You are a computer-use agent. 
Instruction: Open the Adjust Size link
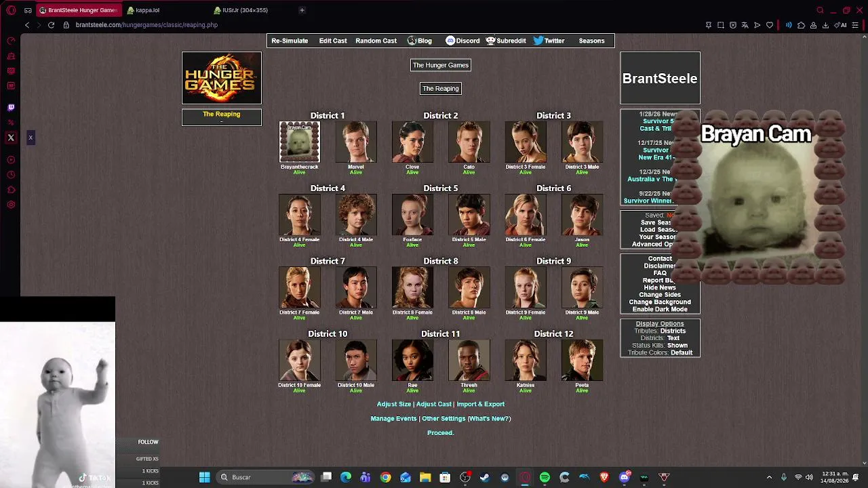click(394, 404)
